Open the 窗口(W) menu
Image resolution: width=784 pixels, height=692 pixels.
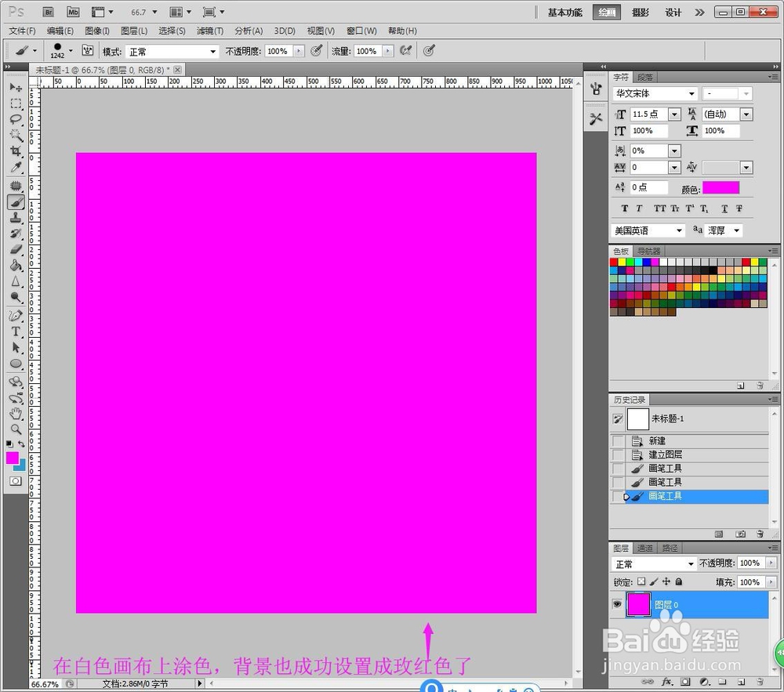click(x=361, y=31)
